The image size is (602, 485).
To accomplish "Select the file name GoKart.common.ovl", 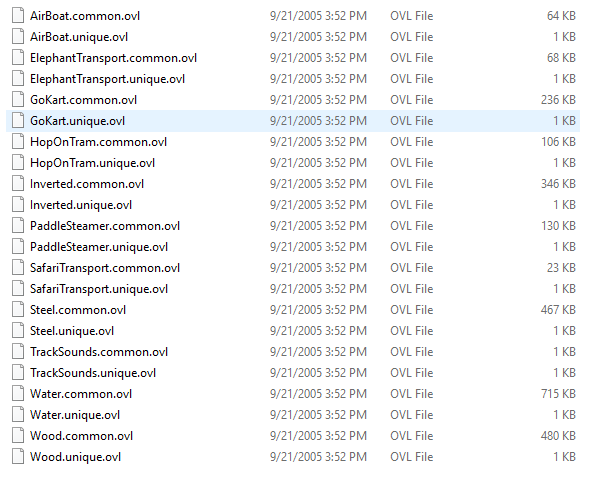I will tap(83, 100).
